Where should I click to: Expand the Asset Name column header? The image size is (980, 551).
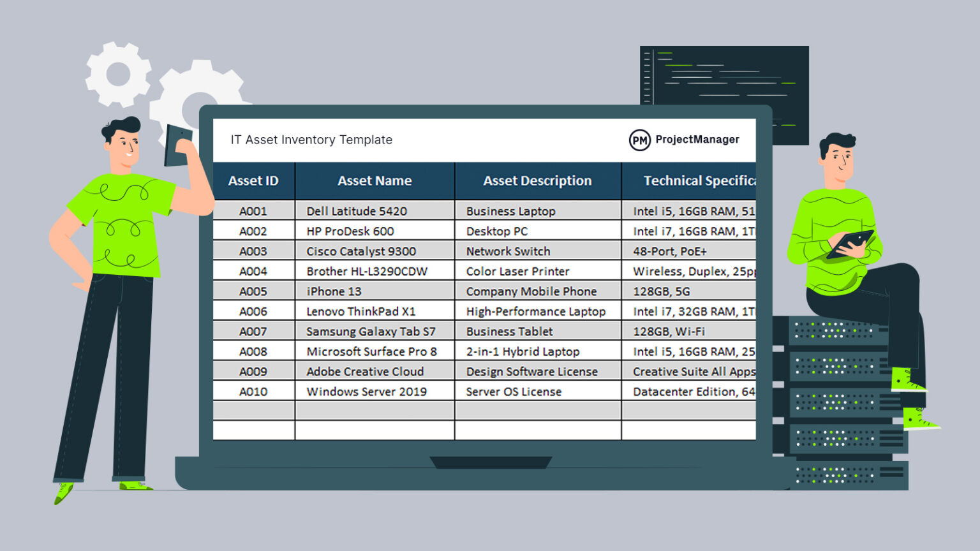(374, 180)
